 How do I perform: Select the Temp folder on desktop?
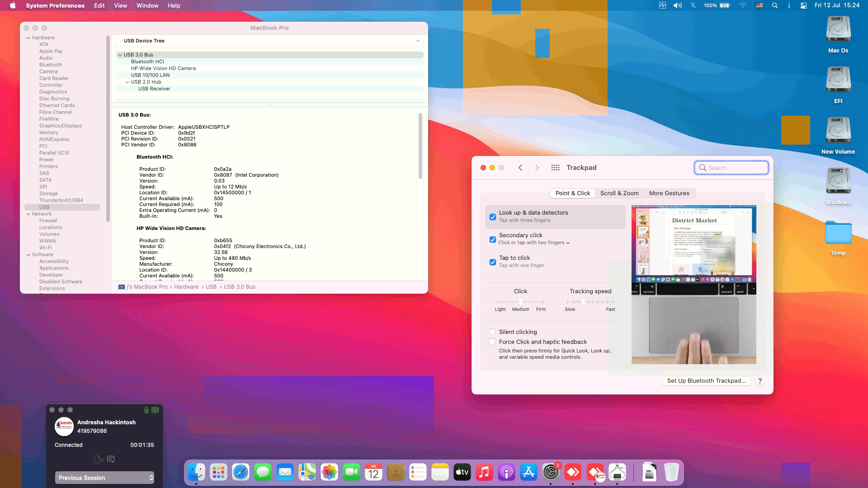click(x=838, y=239)
